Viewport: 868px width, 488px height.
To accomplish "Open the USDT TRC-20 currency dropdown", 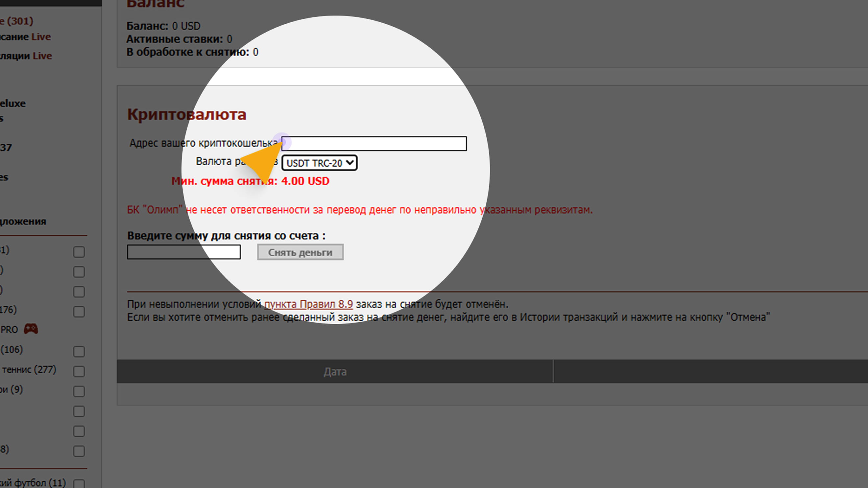I will [x=319, y=163].
